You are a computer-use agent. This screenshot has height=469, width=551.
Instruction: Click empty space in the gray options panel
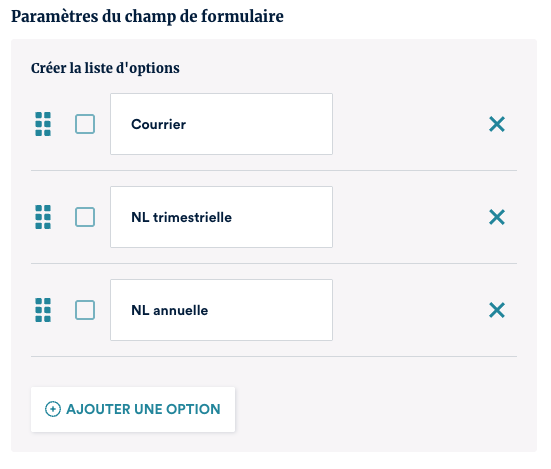click(387, 409)
